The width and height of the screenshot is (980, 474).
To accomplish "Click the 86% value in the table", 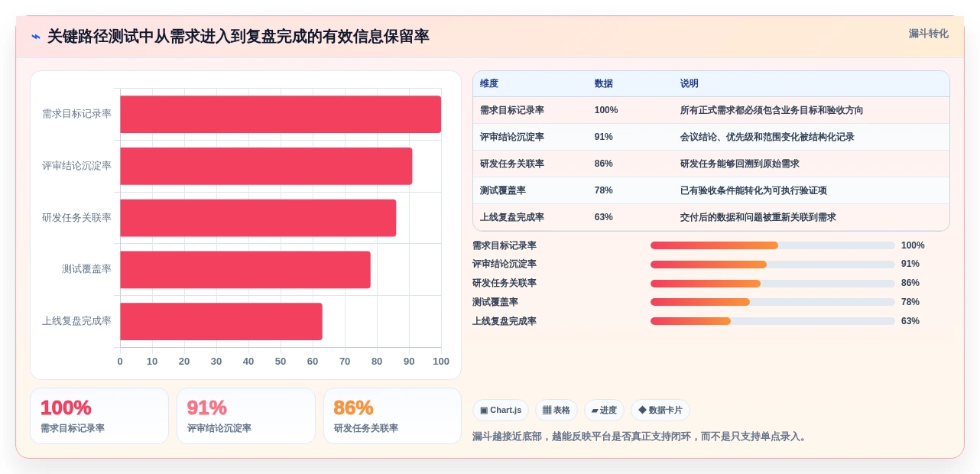I will 604,164.
